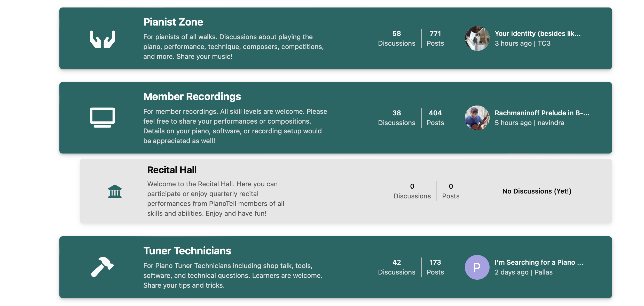Click the purple P avatar for Pallas
The image size is (644, 306).
click(x=477, y=267)
